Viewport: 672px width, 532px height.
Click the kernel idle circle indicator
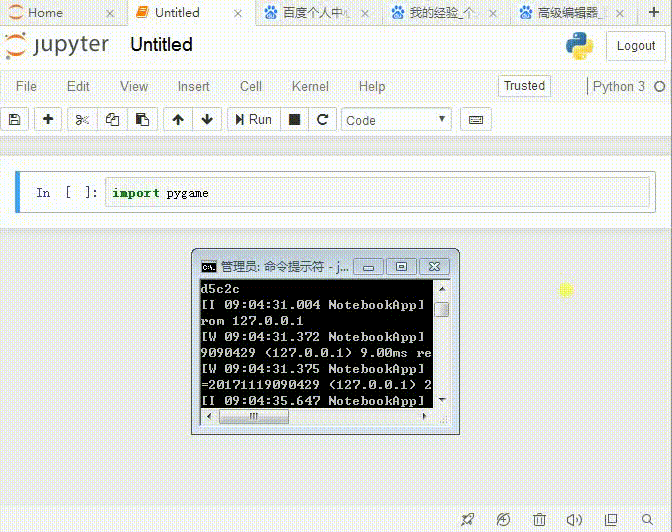tap(660, 87)
